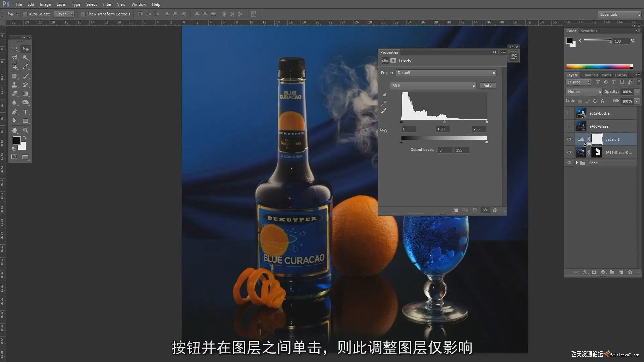The width and height of the screenshot is (644, 362).
Task: Open the Levels Preset dropdown
Action: [x=445, y=73]
